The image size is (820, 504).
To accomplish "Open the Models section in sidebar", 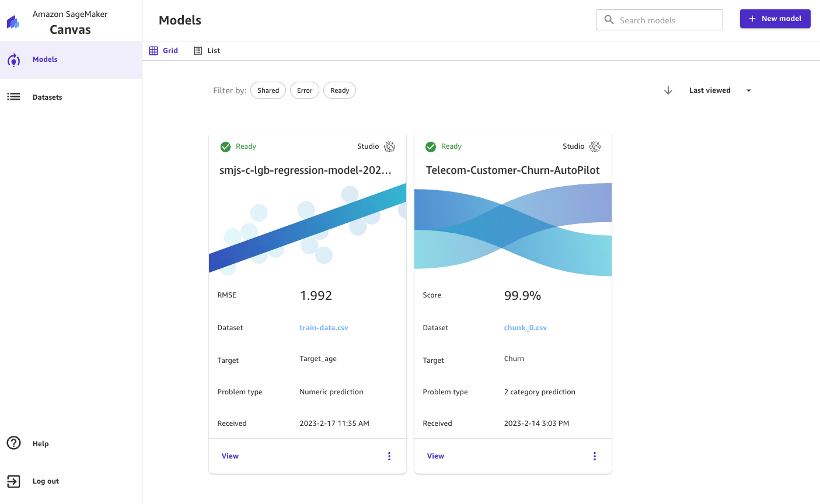I will (x=71, y=60).
